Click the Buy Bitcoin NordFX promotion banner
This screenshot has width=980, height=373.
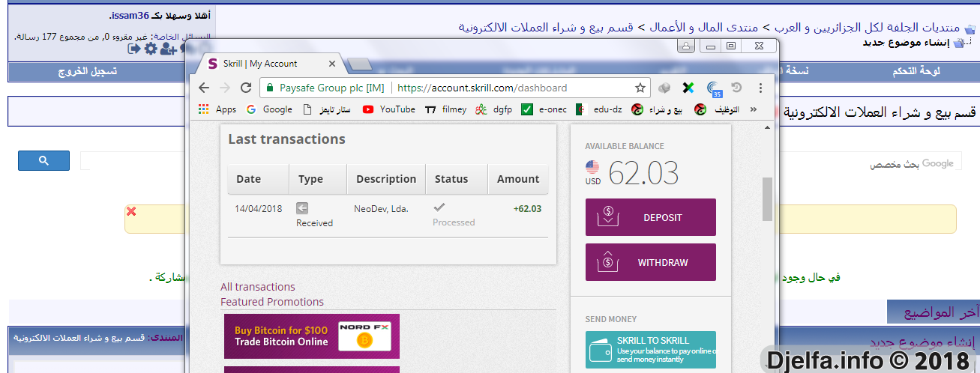coord(312,336)
